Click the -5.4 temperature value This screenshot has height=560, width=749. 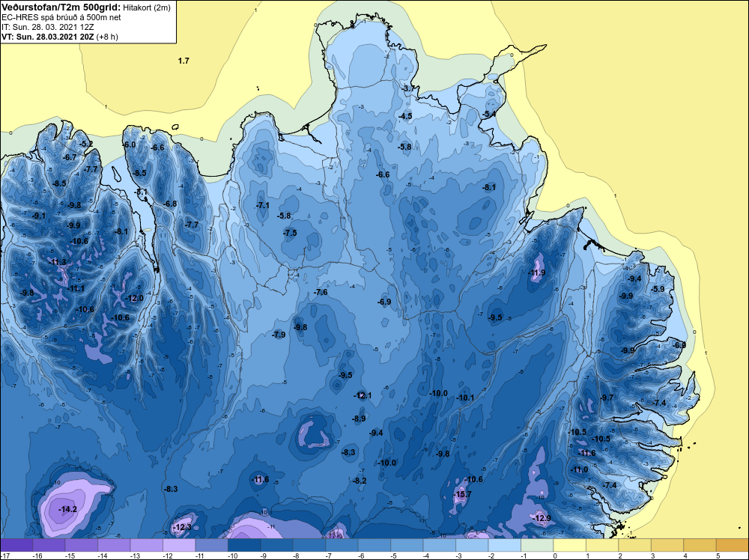488,114
